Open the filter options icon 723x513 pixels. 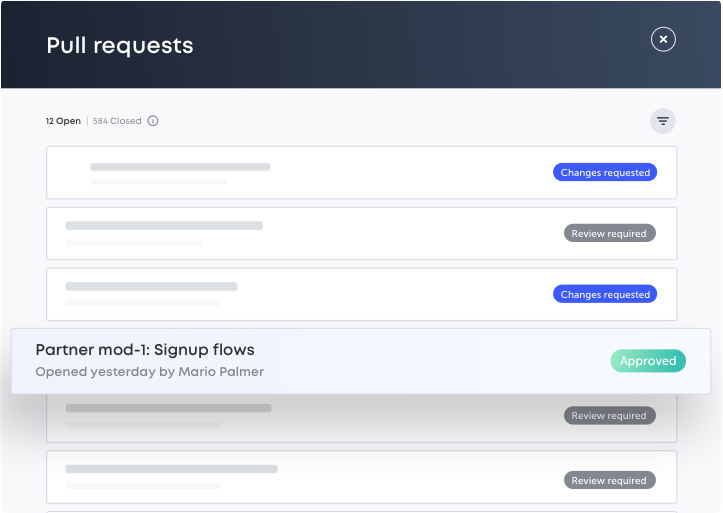(x=663, y=121)
